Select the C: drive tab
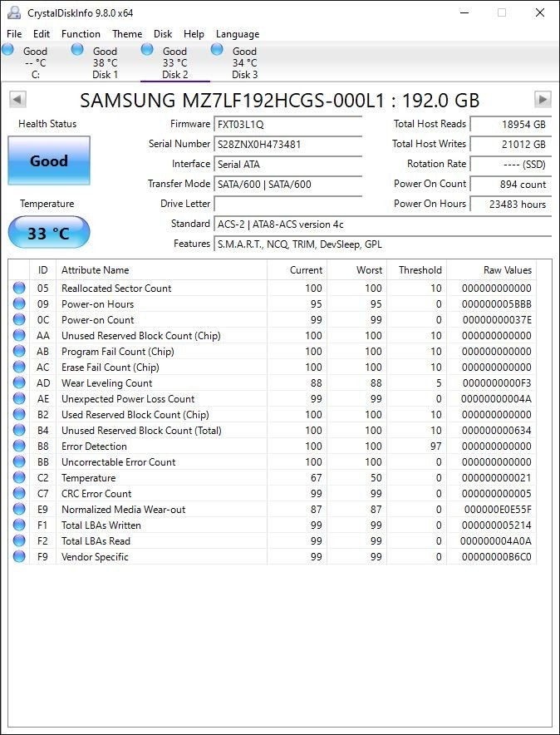This screenshot has width=560, height=735. click(35, 63)
